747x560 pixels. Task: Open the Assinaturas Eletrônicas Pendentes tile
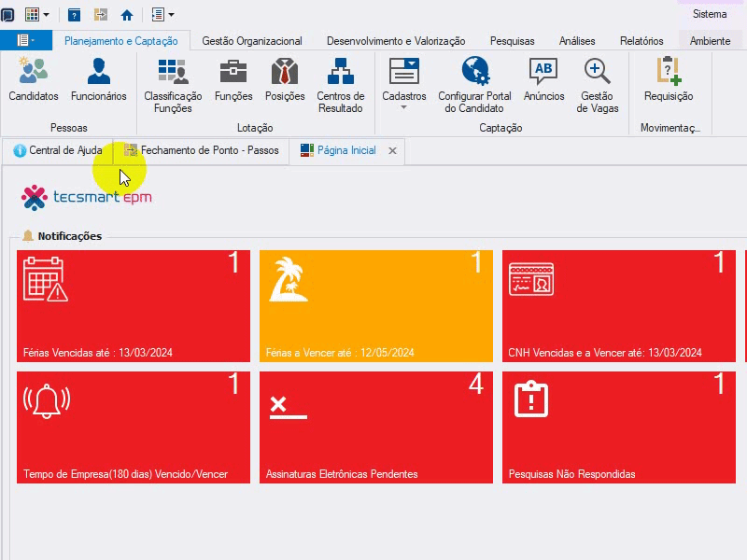[x=376, y=427]
